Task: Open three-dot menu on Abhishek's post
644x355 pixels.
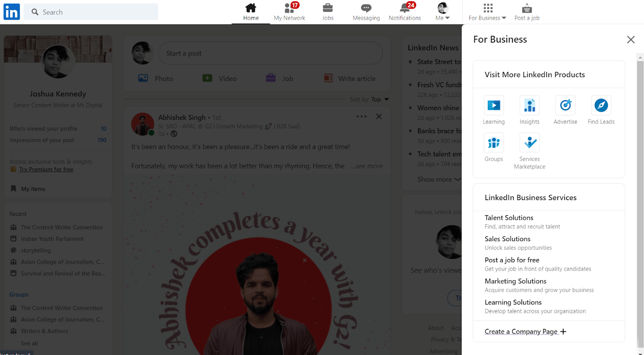Action: tap(361, 117)
